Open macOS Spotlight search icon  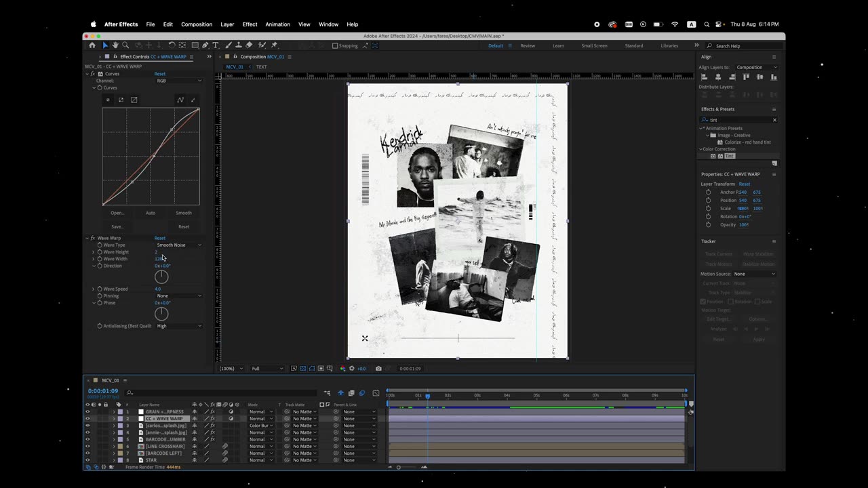tap(707, 24)
